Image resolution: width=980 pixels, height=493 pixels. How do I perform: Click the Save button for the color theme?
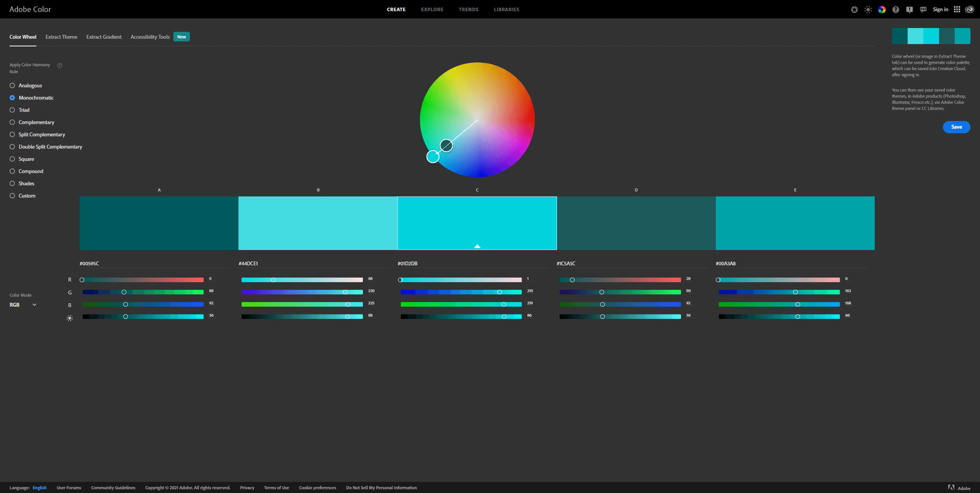[956, 127]
